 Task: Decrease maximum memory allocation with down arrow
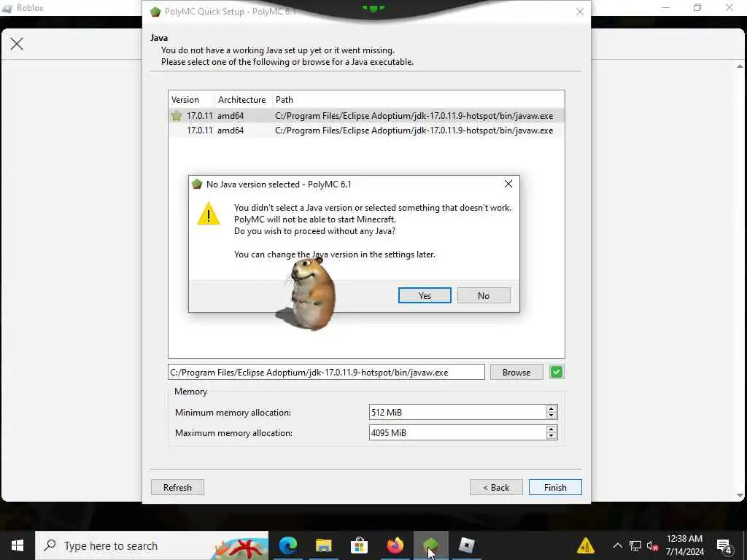[x=551, y=437]
